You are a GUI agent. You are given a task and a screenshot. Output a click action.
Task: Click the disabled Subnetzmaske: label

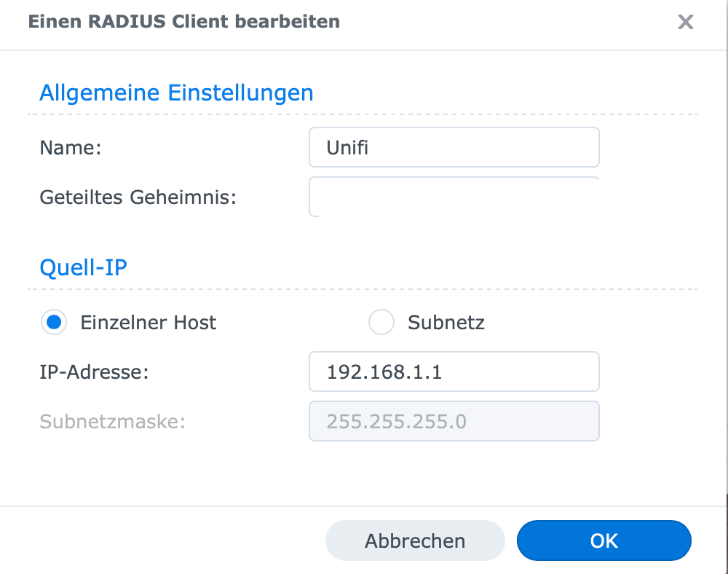pyautogui.click(x=112, y=422)
